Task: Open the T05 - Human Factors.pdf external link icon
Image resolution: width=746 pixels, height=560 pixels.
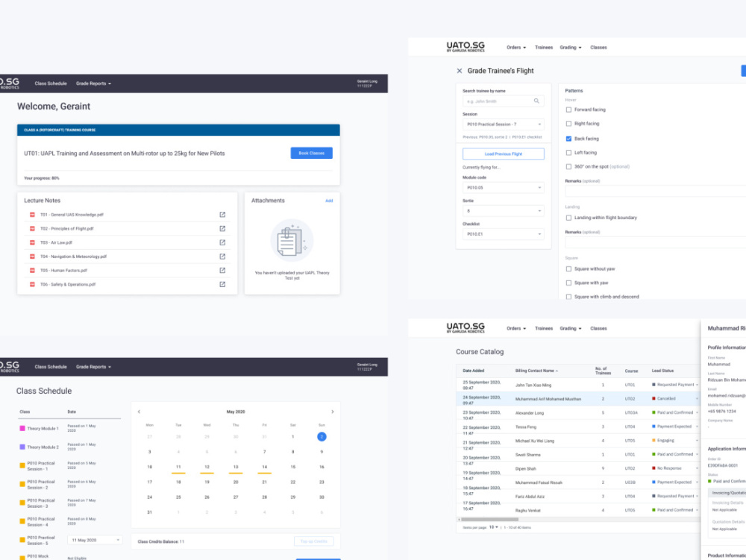Action: point(222,271)
